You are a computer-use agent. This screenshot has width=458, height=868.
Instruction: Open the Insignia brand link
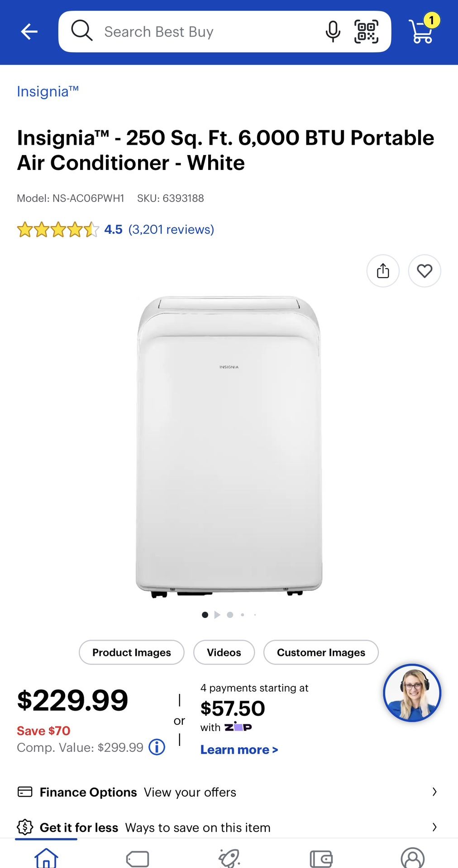coord(48,92)
